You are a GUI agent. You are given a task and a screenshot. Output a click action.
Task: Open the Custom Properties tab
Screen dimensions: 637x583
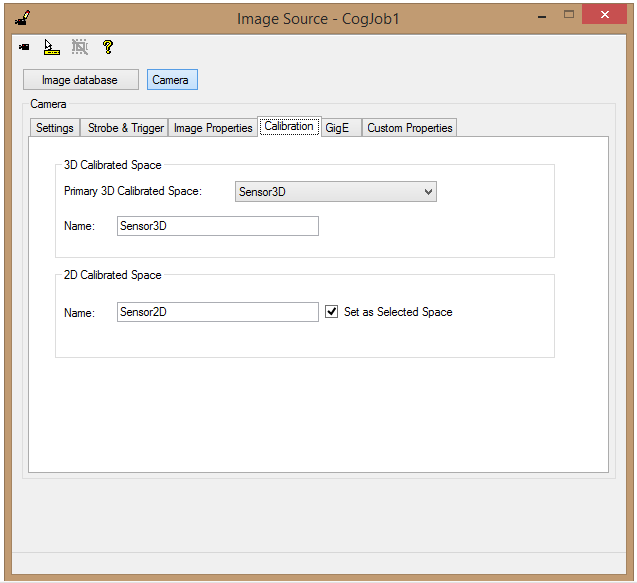[410, 128]
